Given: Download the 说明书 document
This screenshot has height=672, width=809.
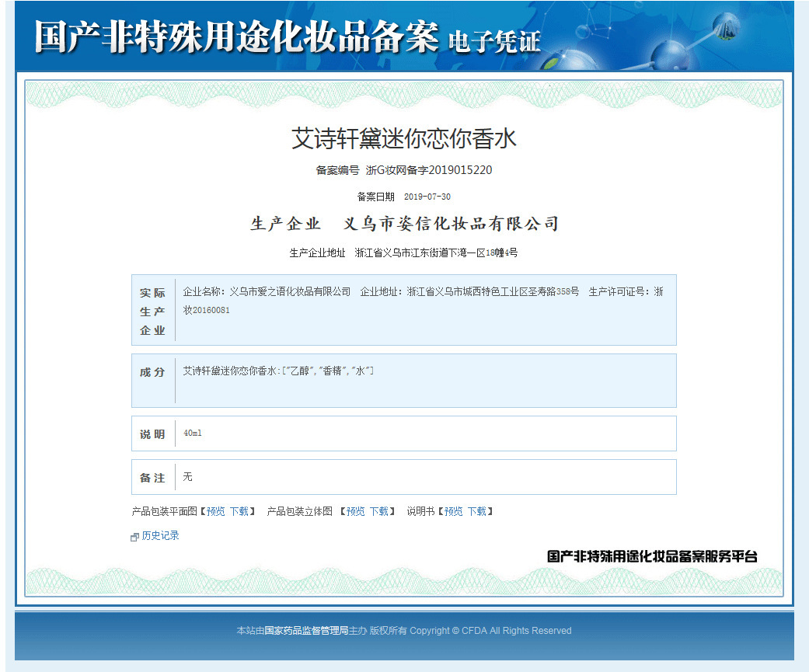Looking at the screenshot, I should pos(477,511).
